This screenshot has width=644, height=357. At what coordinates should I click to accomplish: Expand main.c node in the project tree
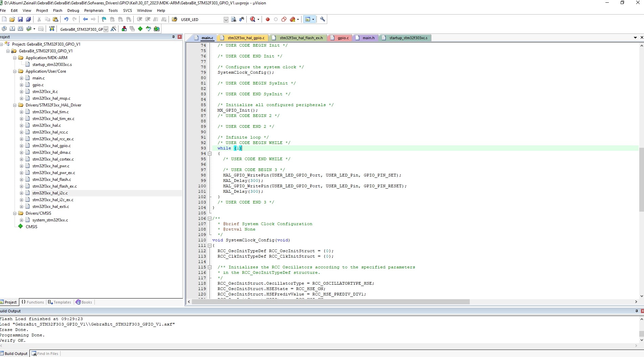click(22, 78)
